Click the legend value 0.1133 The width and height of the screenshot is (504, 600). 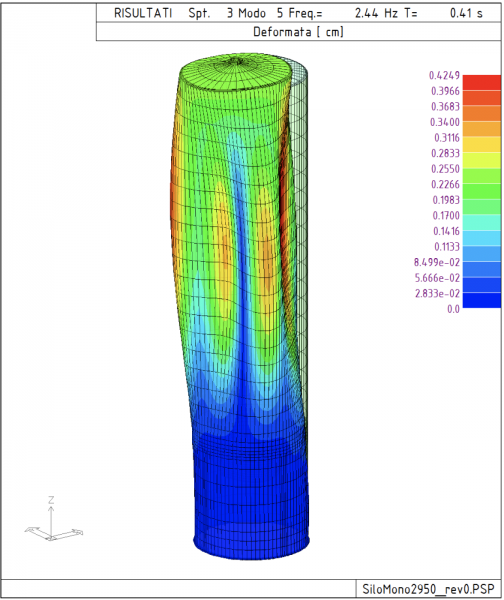[447, 247]
